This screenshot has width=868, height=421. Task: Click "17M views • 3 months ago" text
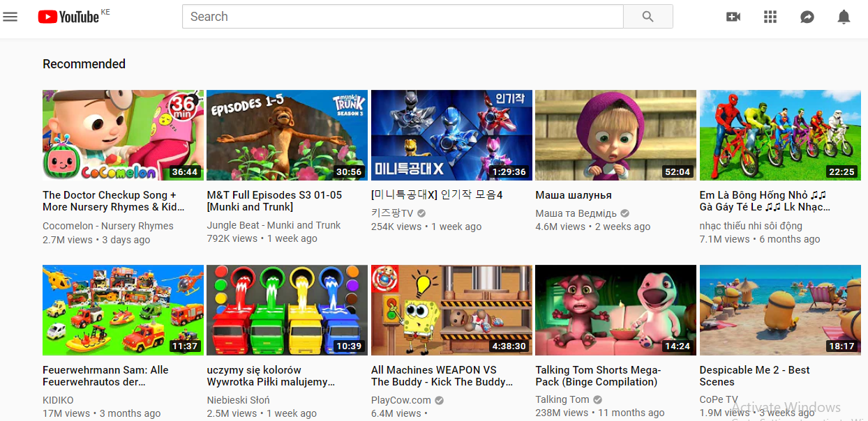pyautogui.click(x=102, y=413)
